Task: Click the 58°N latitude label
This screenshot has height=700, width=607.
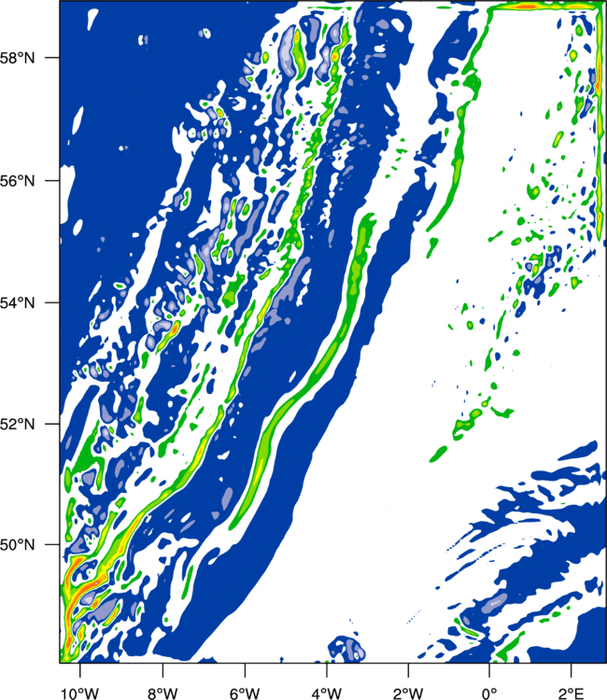Action: click(17, 58)
